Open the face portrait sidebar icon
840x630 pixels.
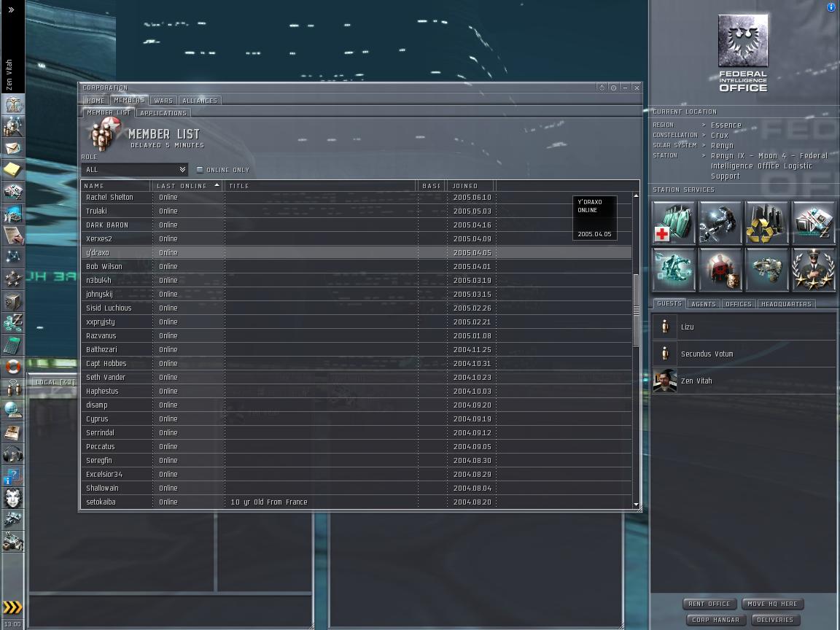(13, 498)
